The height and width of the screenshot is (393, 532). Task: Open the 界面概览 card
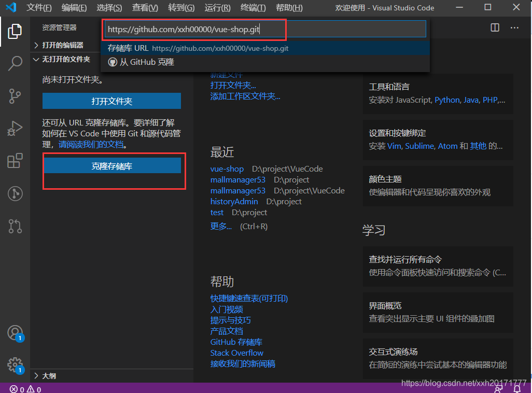pos(438,312)
